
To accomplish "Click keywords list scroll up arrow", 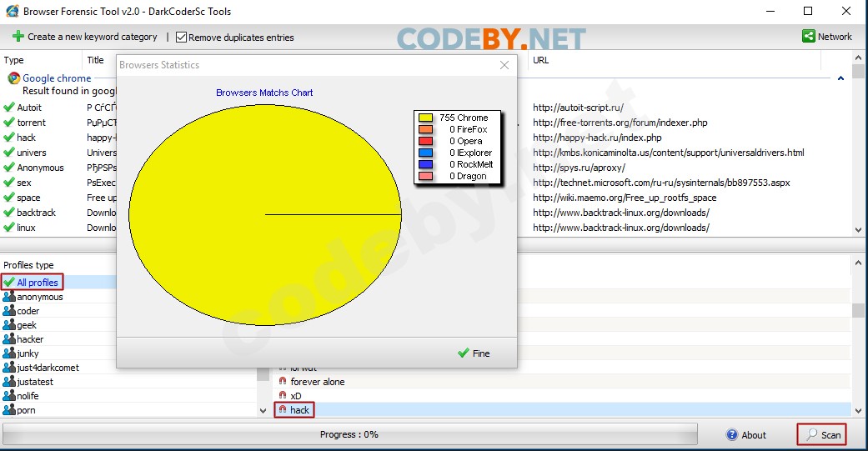I will tap(858, 263).
